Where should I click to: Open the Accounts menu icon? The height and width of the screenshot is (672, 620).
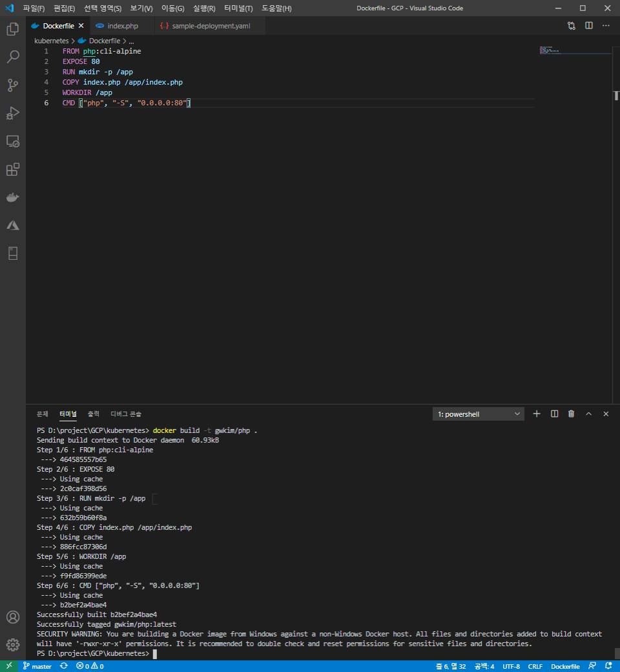coord(13,617)
